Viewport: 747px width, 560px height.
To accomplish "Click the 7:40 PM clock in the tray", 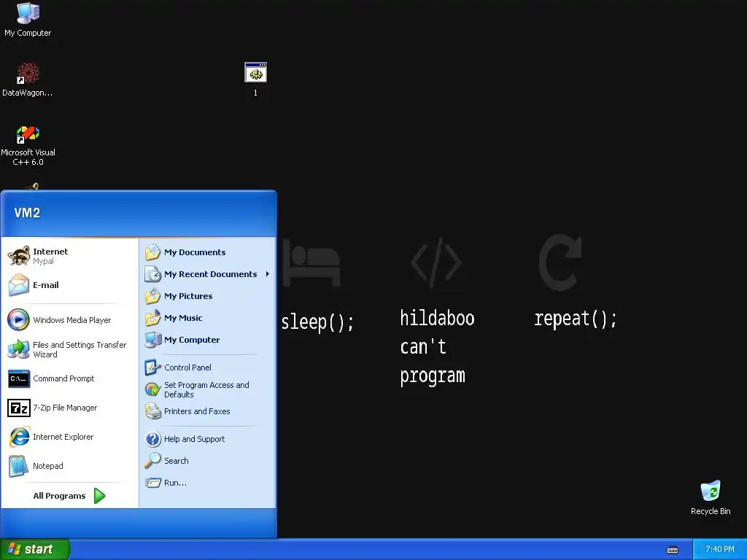I will coord(719,550).
